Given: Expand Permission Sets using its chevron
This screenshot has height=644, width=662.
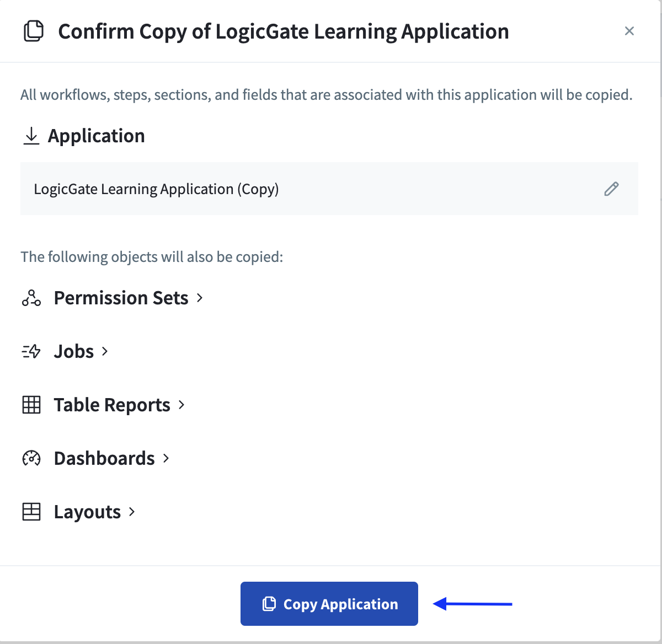Looking at the screenshot, I should 200,298.
